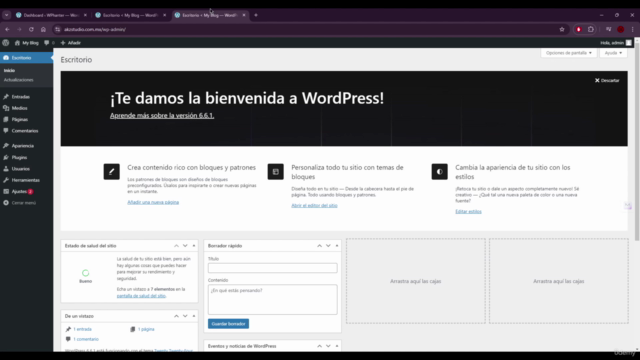Image resolution: width=640 pixels, height=360 pixels.
Task: Open link about version 6.6.1
Action: pyautogui.click(x=162, y=116)
